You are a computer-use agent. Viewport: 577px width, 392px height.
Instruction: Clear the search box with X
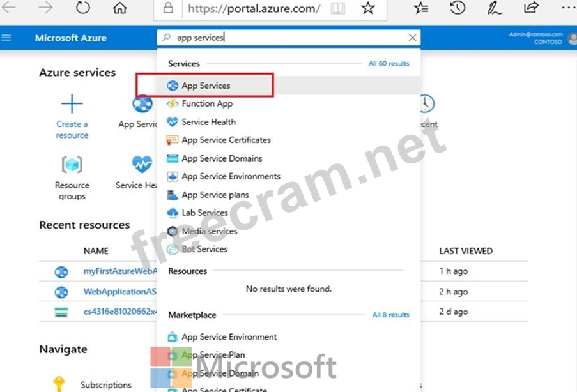(413, 38)
